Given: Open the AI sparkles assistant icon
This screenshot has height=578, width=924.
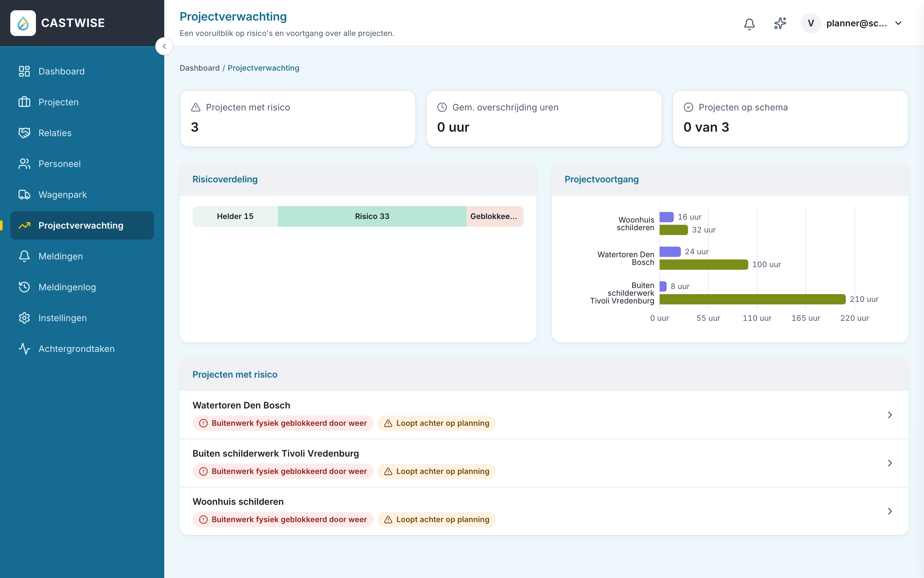Looking at the screenshot, I should coord(780,23).
